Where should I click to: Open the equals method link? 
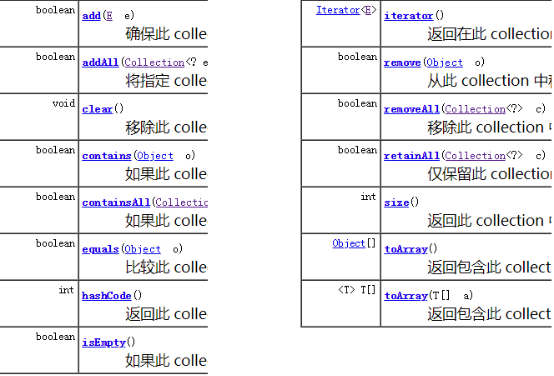[x=100, y=249]
